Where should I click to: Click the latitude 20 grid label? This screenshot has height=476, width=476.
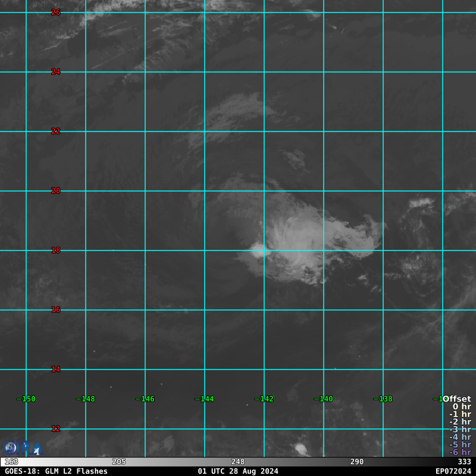click(x=56, y=191)
